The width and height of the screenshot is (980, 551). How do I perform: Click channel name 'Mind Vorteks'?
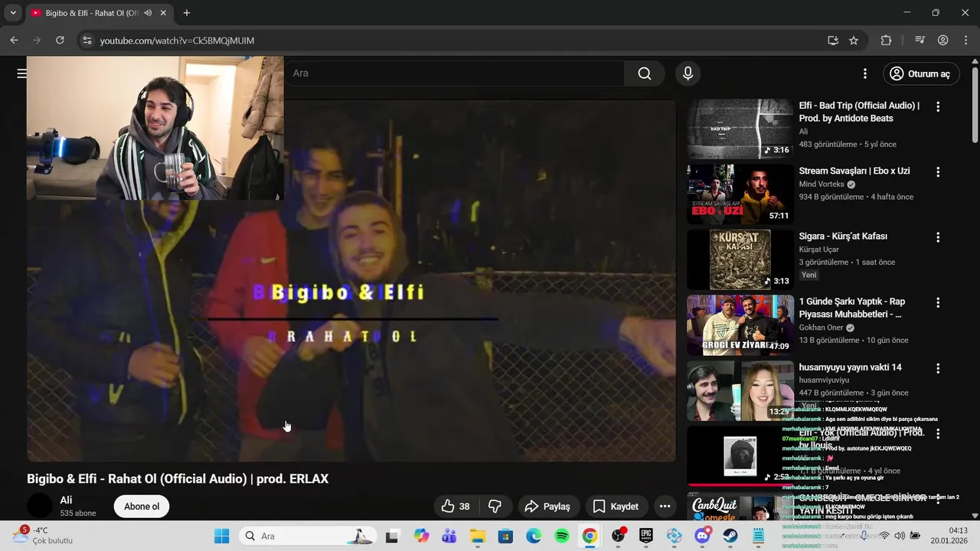[822, 184]
